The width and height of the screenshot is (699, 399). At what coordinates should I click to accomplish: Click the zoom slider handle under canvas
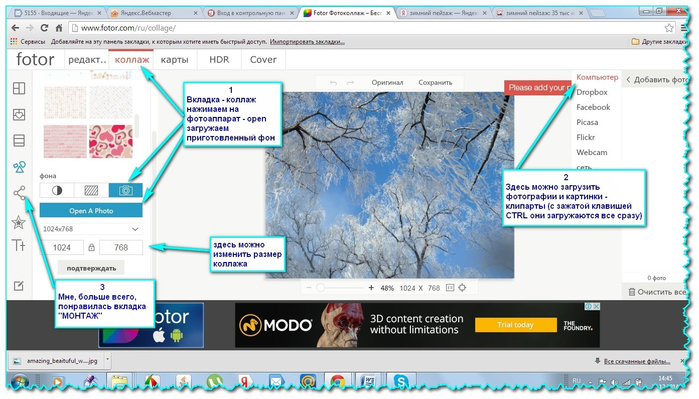(320, 288)
